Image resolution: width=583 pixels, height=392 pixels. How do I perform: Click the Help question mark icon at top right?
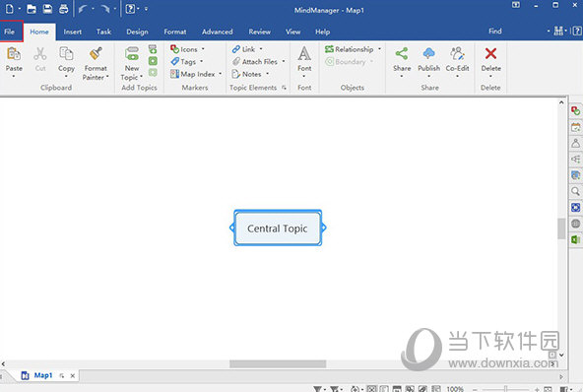577,32
